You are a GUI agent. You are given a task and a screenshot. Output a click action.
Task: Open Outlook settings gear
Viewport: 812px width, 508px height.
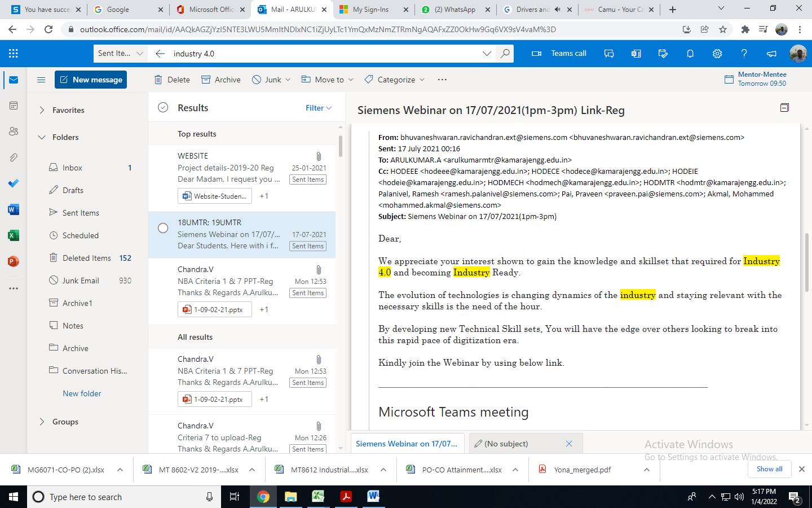point(717,54)
